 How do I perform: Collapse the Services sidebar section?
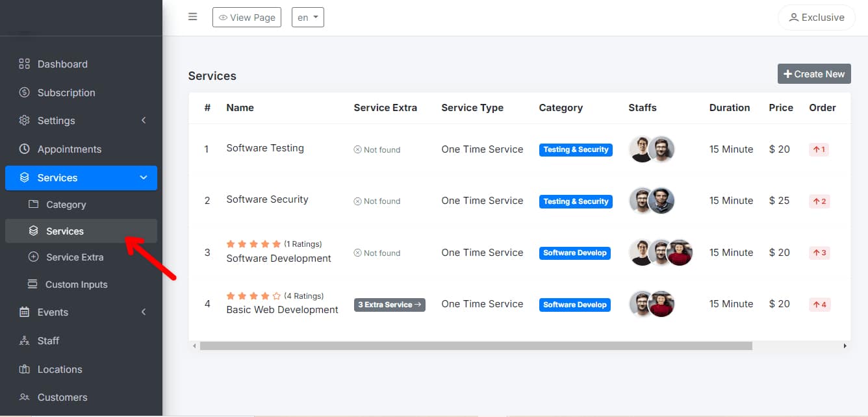(x=144, y=178)
